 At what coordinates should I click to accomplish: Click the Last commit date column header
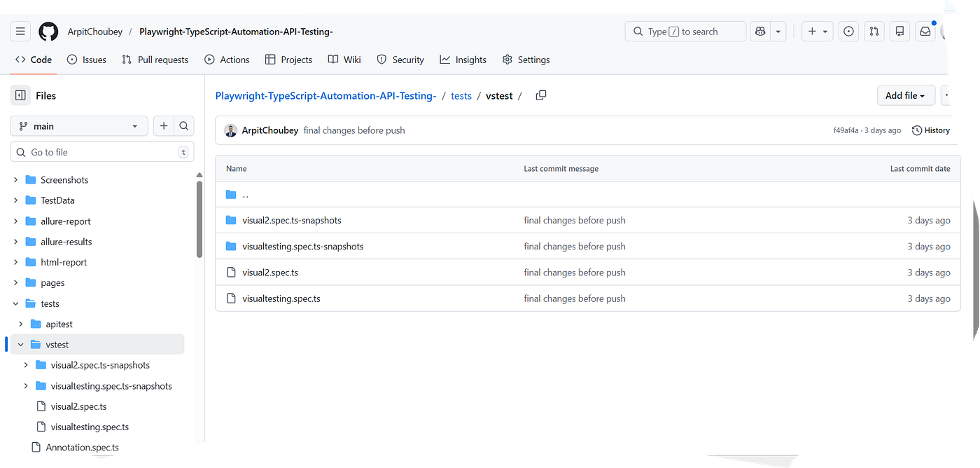pos(920,169)
